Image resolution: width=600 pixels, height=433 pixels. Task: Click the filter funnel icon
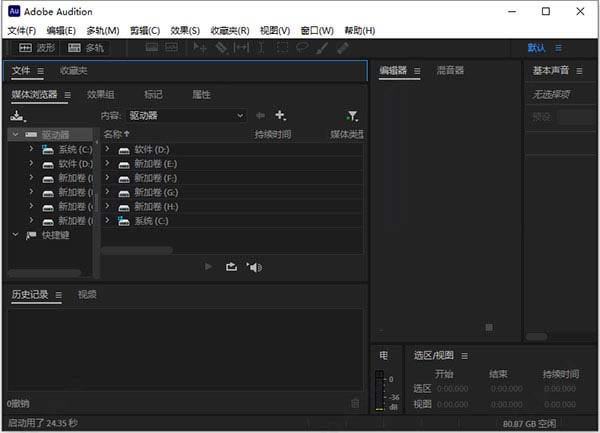[352, 116]
